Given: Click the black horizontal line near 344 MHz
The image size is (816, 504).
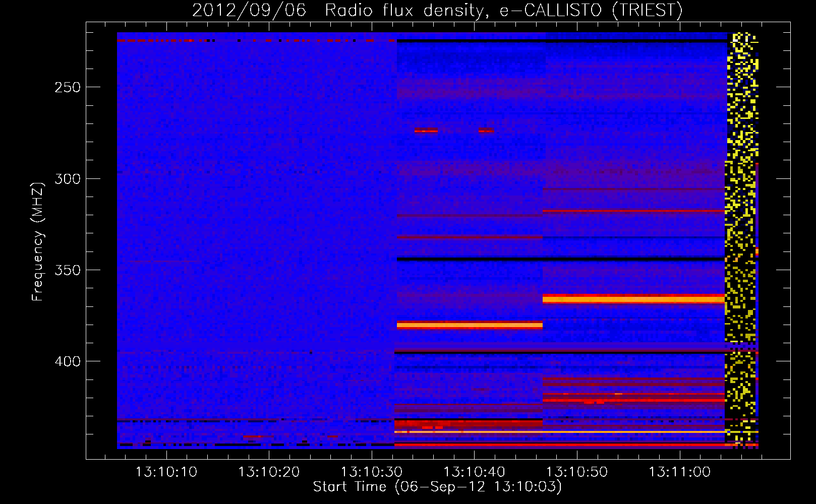Looking at the screenshot, I should click(x=561, y=259).
